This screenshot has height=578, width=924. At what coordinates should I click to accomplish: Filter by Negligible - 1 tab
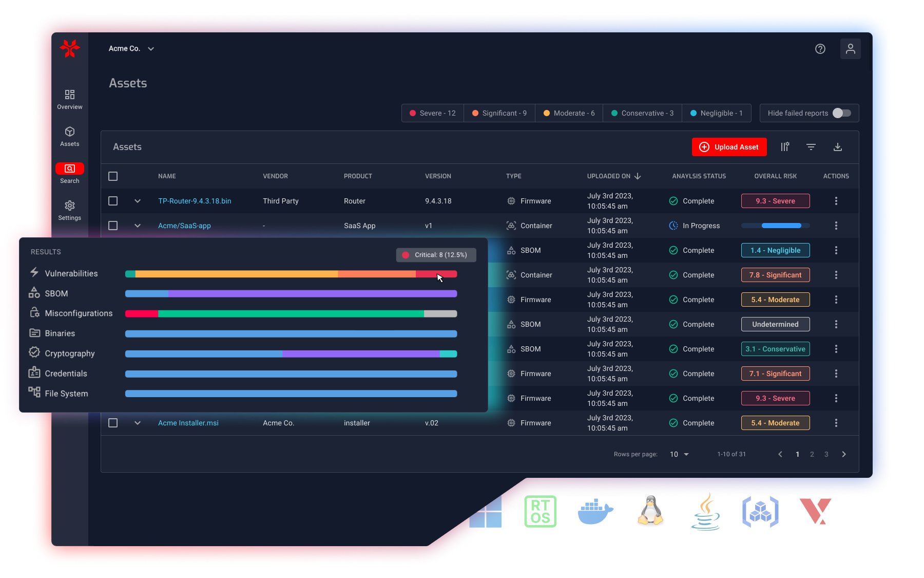[717, 113]
